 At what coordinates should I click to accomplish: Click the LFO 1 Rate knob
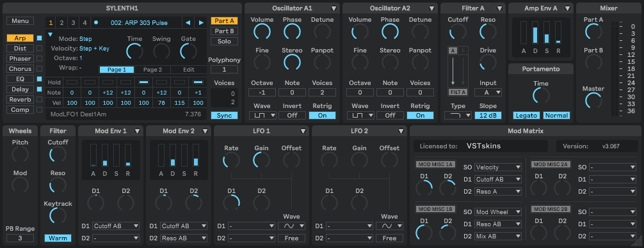click(231, 160)
